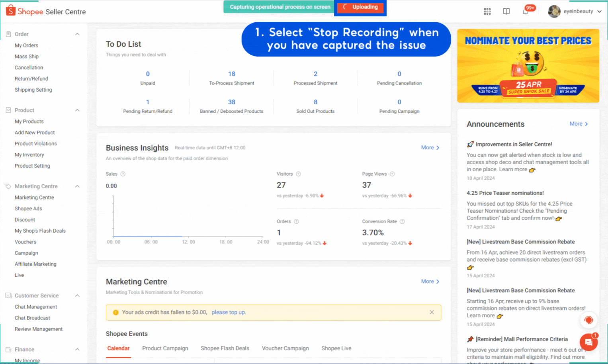Dismiss the ads credit warning banner
Screen dimensions: 608x364
tap(432, 312)
